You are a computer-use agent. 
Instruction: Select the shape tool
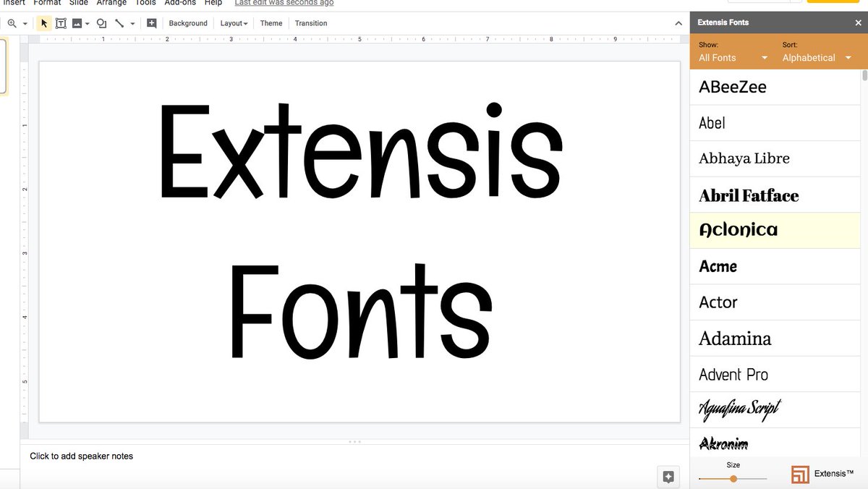[x=101, y=23]
